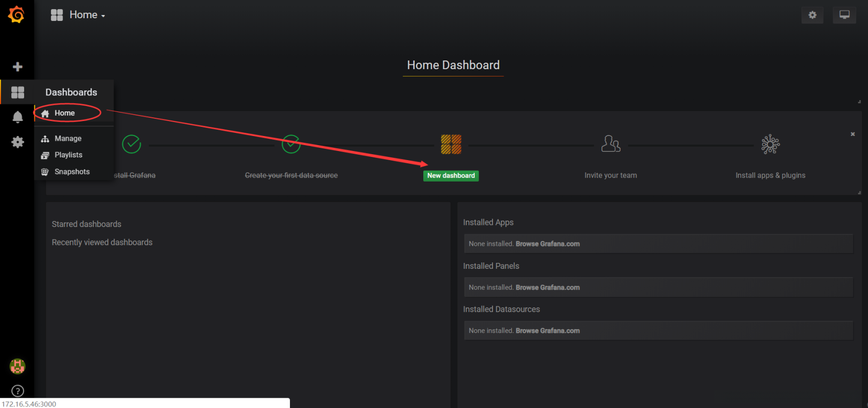This screenshot has width=868, height=408.
Task: Click the Install Grafana checkmark icon
Action: click(131, 144)
